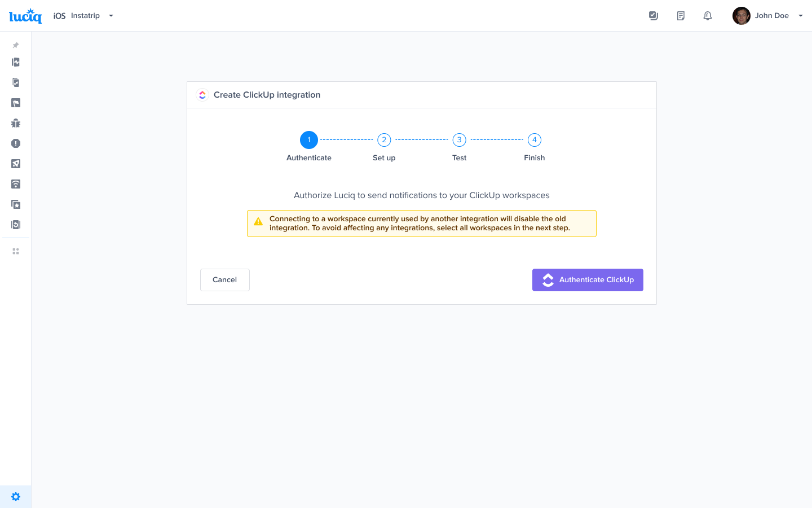Viewport: 812px width, 508px height.
Task: Click the pin icon in the sidebar
Action: (15, 45)
